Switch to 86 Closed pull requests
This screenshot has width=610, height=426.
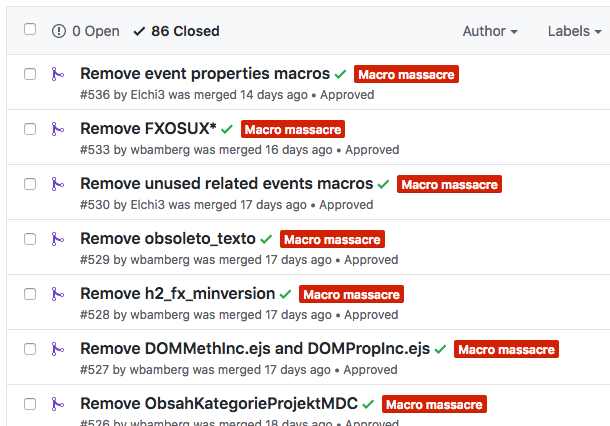tap(176, 31)
